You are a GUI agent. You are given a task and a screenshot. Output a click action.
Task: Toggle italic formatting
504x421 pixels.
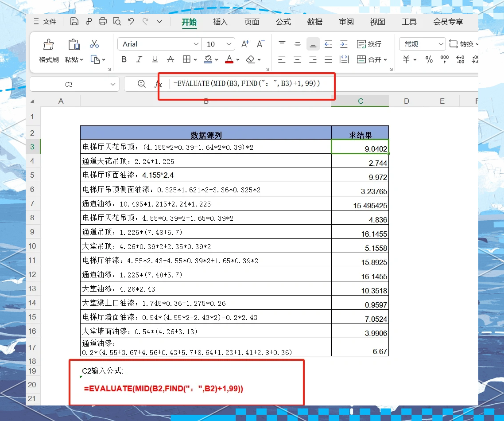pyautogui.click(x=139, y=59)
